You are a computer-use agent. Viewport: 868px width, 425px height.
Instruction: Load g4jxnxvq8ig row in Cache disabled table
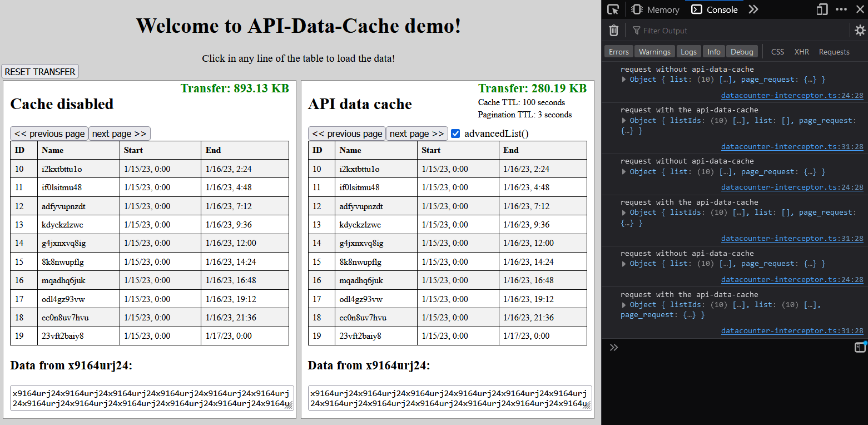pos(150,243)
